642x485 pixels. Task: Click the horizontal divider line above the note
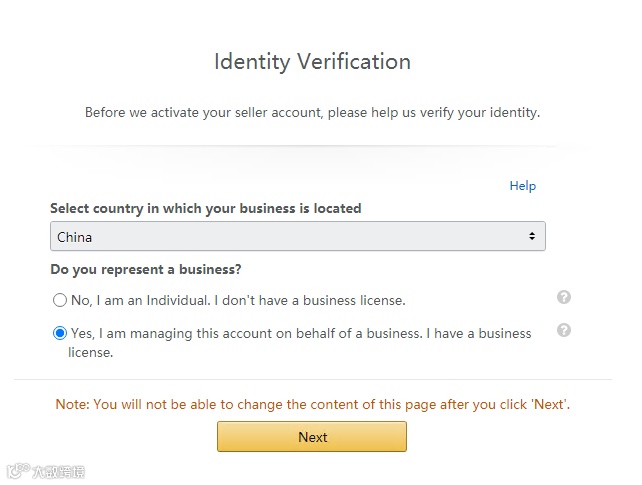(x=312, y=380)
